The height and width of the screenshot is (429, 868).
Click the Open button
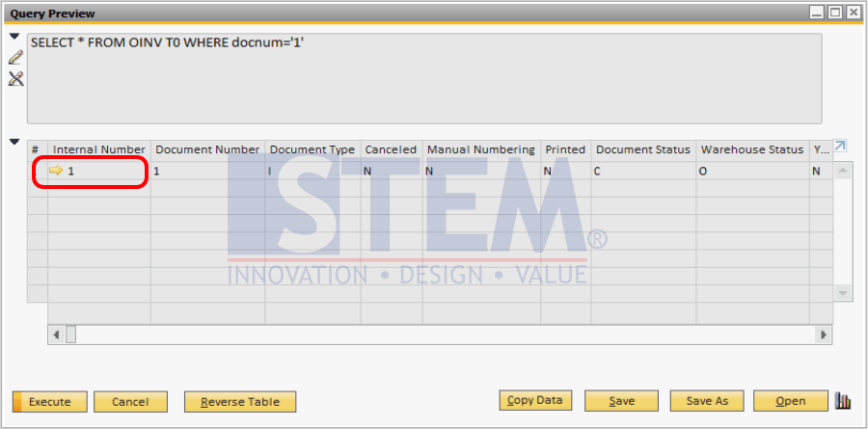pyautogui.click(x=790, y=400)
